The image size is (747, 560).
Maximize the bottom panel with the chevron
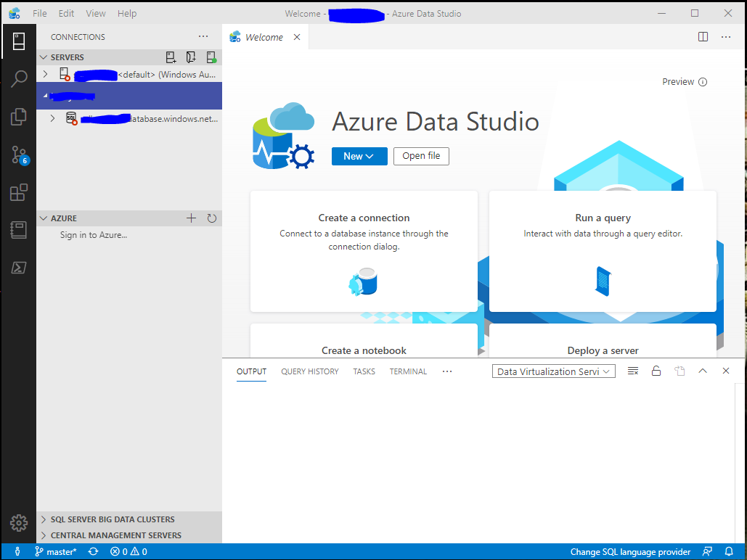click(702, 371)
